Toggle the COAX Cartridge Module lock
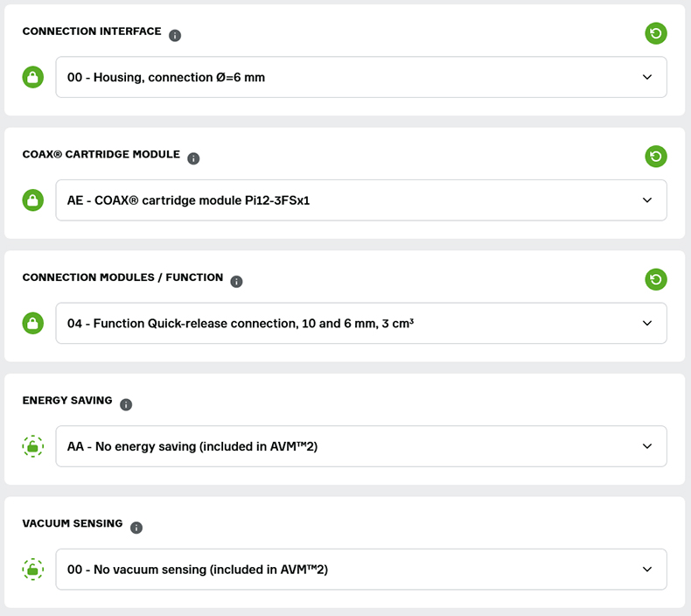691x616 pixels. (x=33, y=200)
